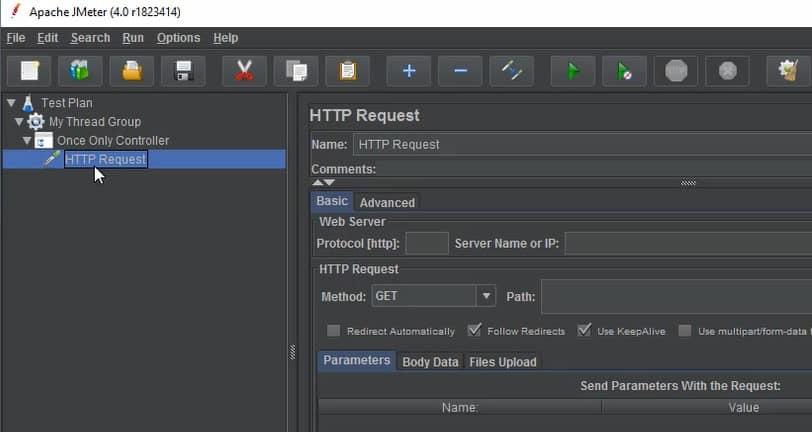Image resolution: width=812 pixels, height=432 pixels.
Task: Save the test plan with floppy icon
Action: pos(183,70)
